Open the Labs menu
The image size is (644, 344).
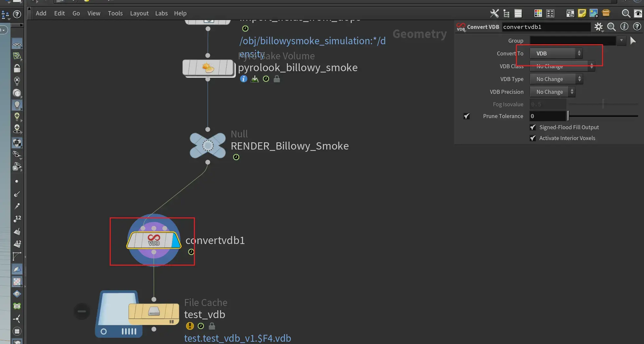tap(161, 13)
